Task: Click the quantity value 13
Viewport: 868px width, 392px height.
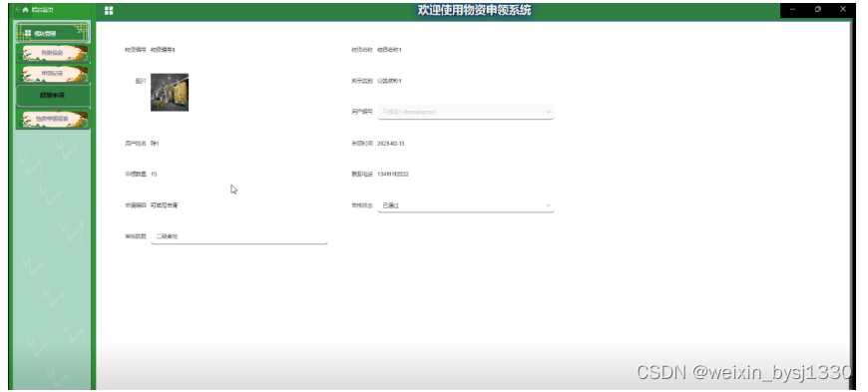Action: coord(154,175)
